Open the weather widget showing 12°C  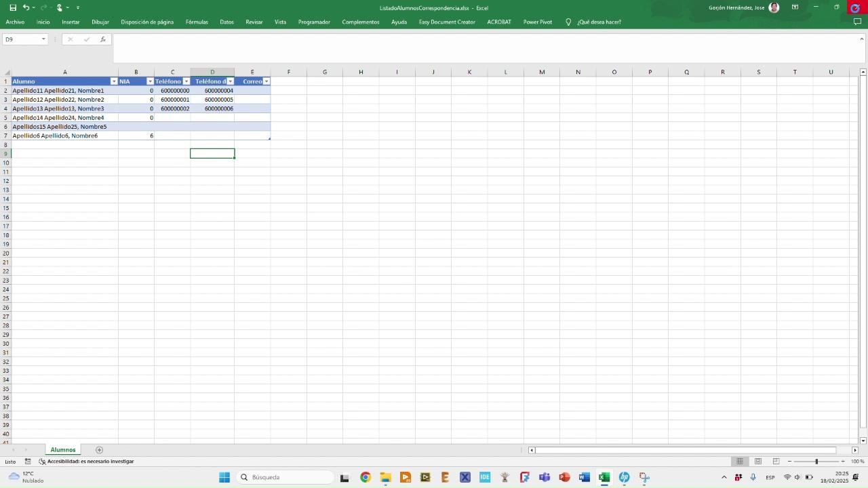pyautogui.click(x=26, y=477)
